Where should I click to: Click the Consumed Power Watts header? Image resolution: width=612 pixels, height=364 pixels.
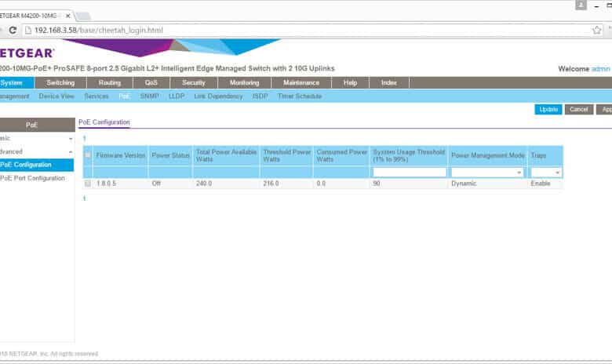click(x=341, y=155)
